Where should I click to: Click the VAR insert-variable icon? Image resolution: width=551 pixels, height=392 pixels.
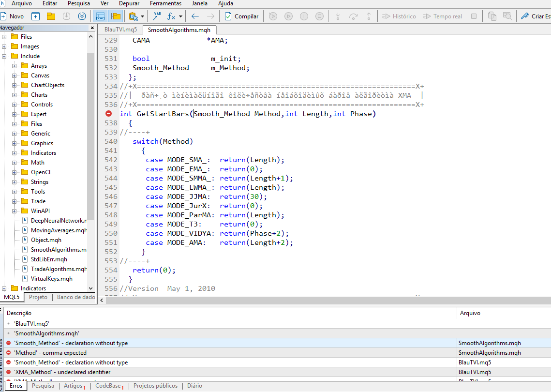[157, 16]
